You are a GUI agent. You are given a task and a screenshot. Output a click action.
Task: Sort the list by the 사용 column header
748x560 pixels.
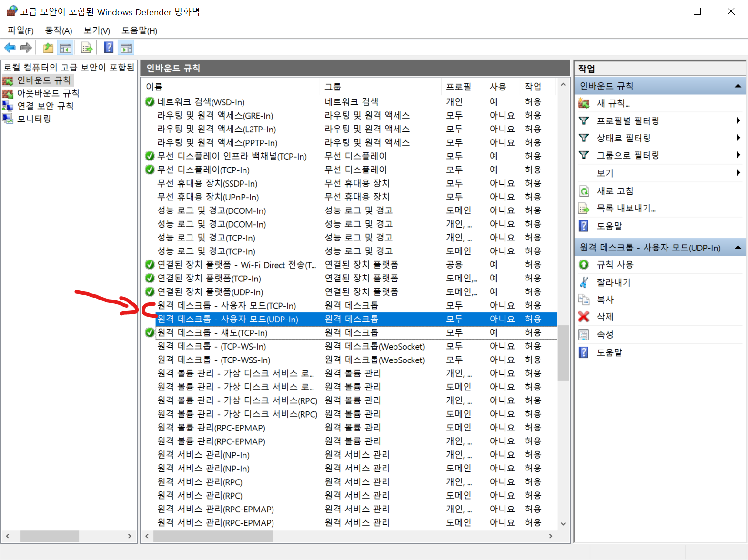click(503, 87)
